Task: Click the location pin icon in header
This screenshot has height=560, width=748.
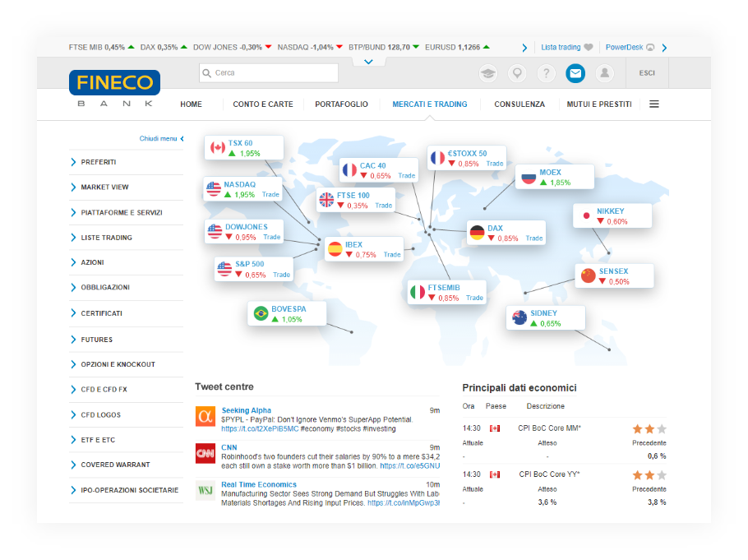Action: [x=517, y=73]
